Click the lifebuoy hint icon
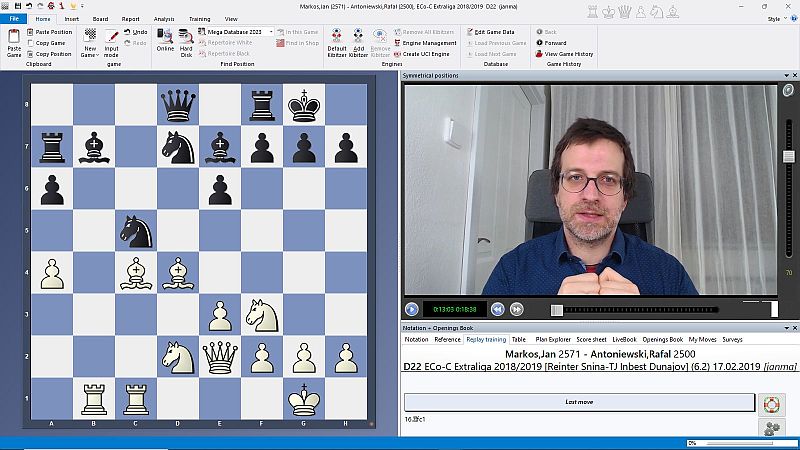The height and width of the screenshot is (450, 800). [770, 404]
